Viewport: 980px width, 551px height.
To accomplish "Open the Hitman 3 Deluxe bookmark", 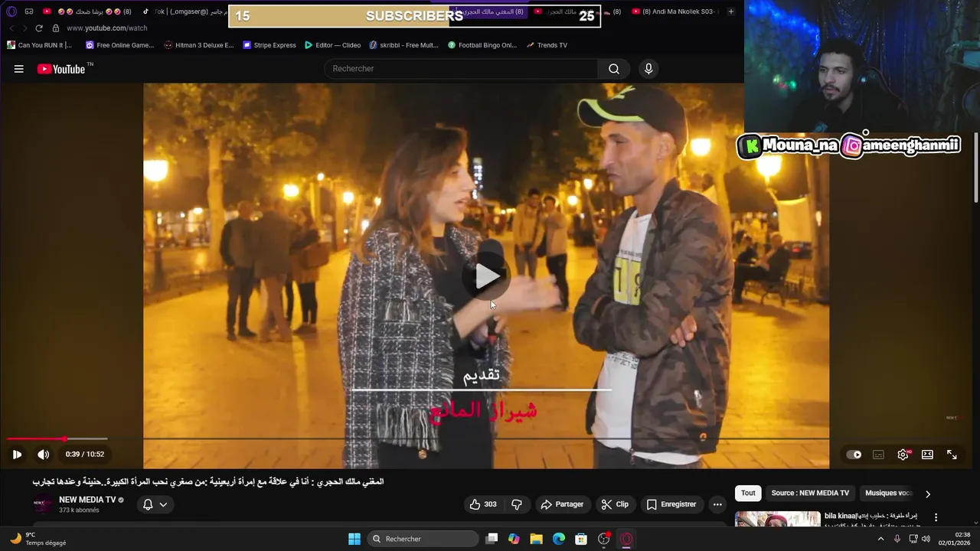I will [x=199, y=45].
